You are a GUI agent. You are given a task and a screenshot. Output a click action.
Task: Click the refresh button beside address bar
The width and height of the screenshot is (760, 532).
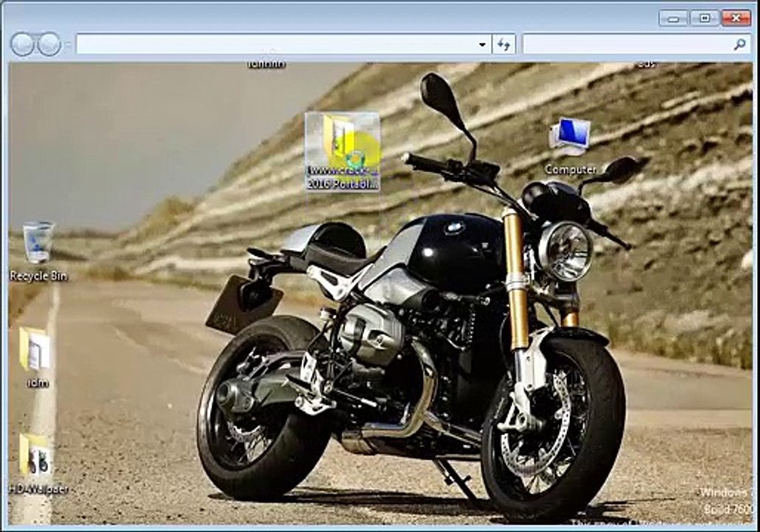(x=503, y=44)
